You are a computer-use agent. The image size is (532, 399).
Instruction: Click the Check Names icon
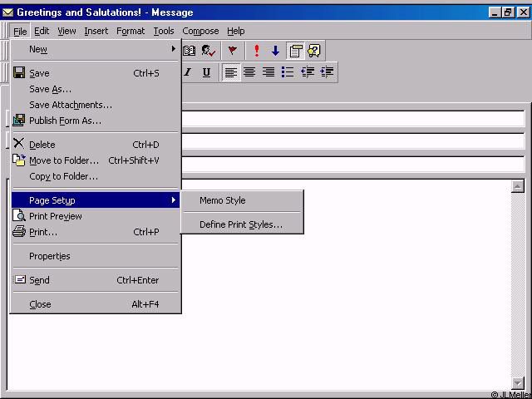point(208,51)
